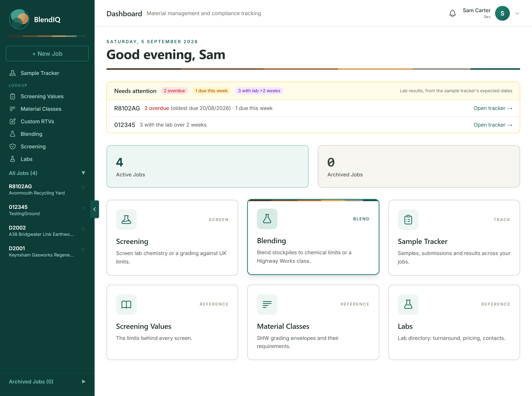The width and height of the screenshot is (532, 396).
Task: Select Material Classes in the sidebar
Action: click(x=47, y=109)
